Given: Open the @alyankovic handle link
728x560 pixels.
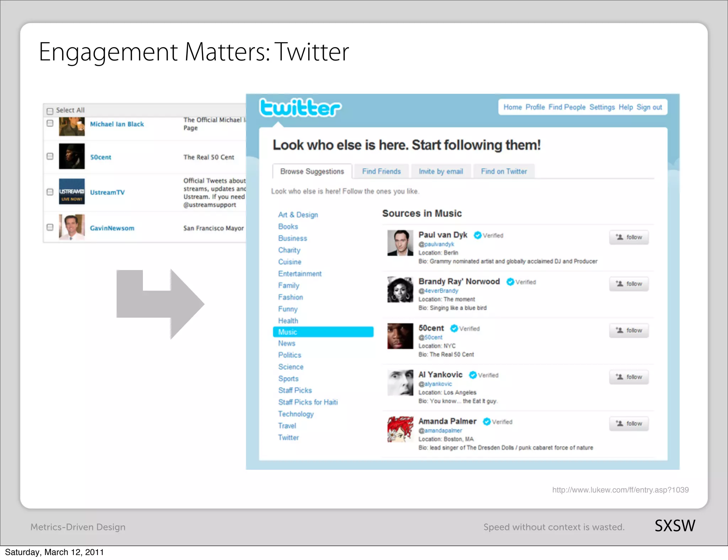Looking at the screenshot, I should pyautogui.click(x=435, y=384).
